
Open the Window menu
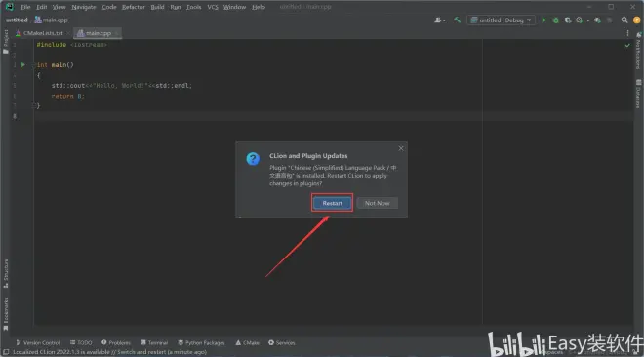point(234,7)
